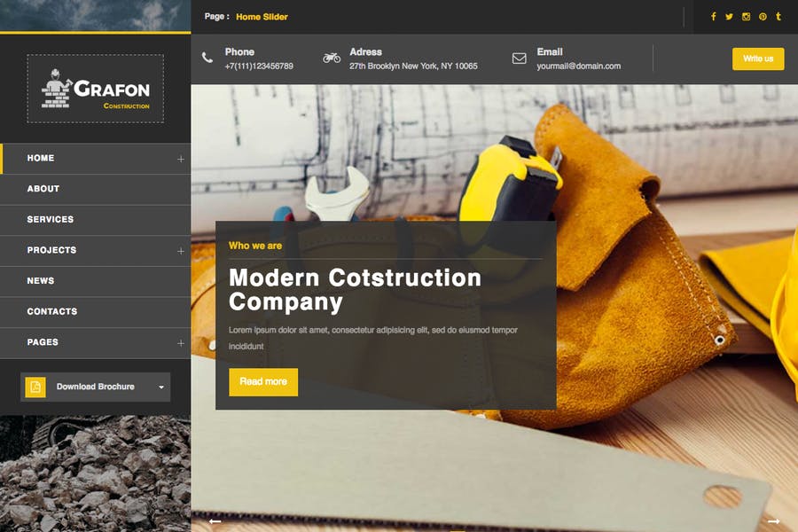Click the Read more button
The width and height of the screenshot is (798, 532).
point(263,381)
